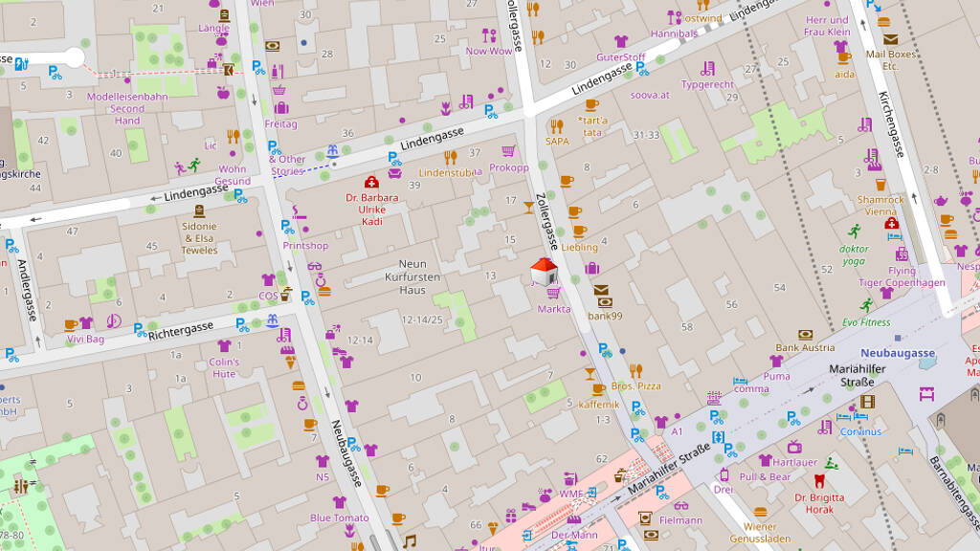Click the Bank Austria bank icon
Image resolution: width=980 pixels, height=551 pixels.
tap(806, 334)
